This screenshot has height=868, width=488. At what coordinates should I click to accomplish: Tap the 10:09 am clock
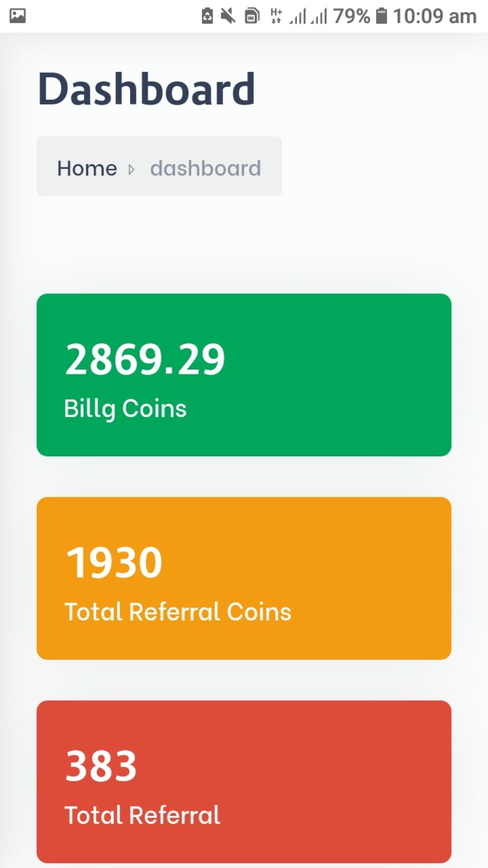435,16
